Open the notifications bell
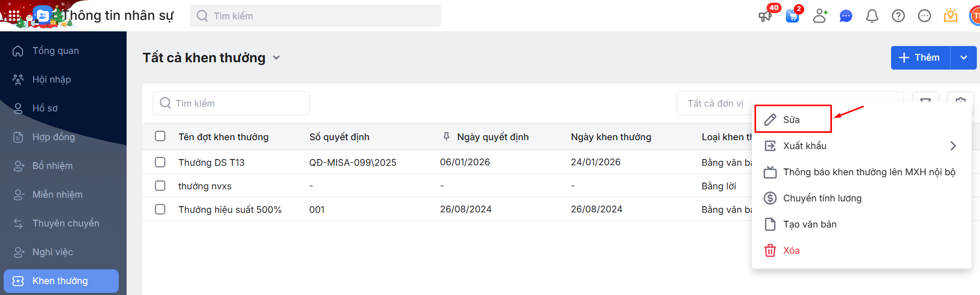980x295 pixels. pos(872,16)
